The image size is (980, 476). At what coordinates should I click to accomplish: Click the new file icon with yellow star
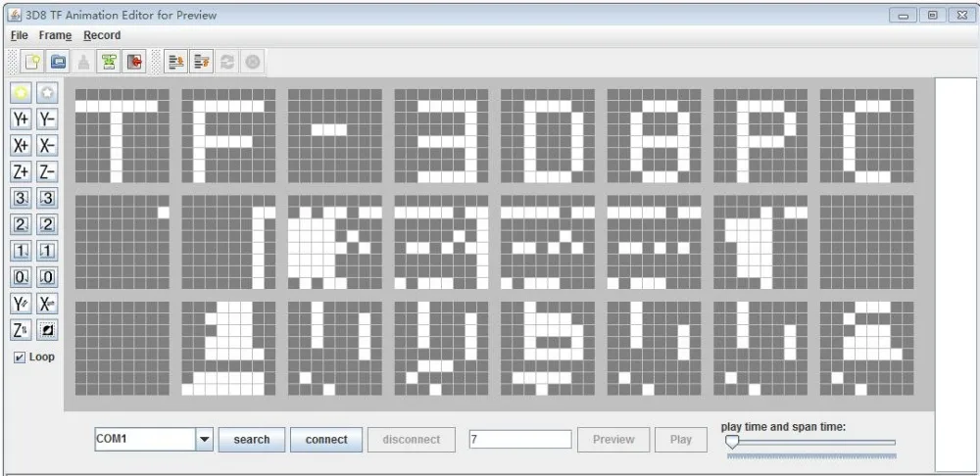click(32, 62)
